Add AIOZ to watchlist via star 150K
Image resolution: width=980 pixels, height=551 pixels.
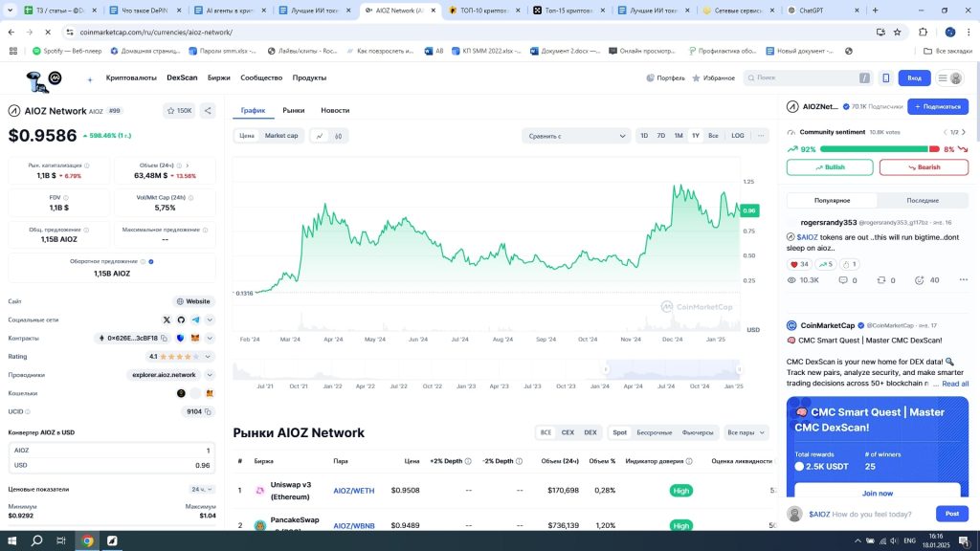[x=179, y=111]
